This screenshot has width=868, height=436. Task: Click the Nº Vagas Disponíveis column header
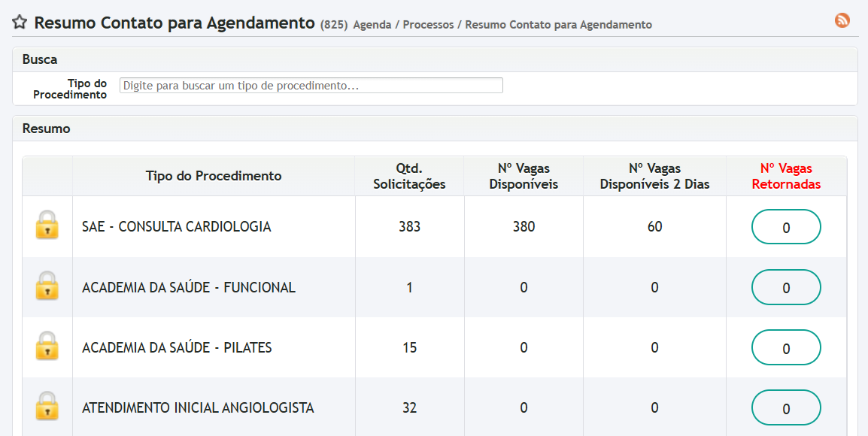[524, 176]
